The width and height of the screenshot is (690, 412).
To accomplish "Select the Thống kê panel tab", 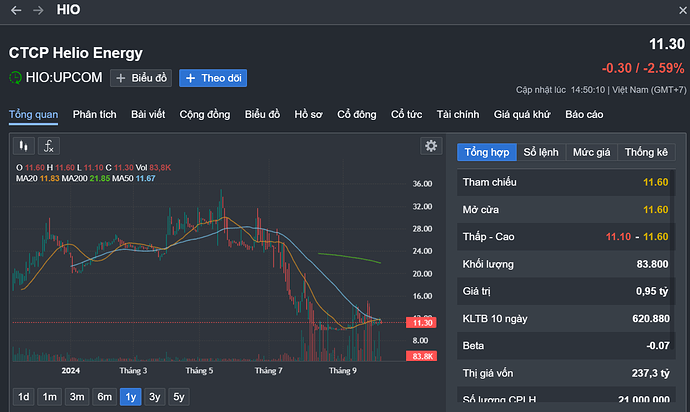I will 646,152.
